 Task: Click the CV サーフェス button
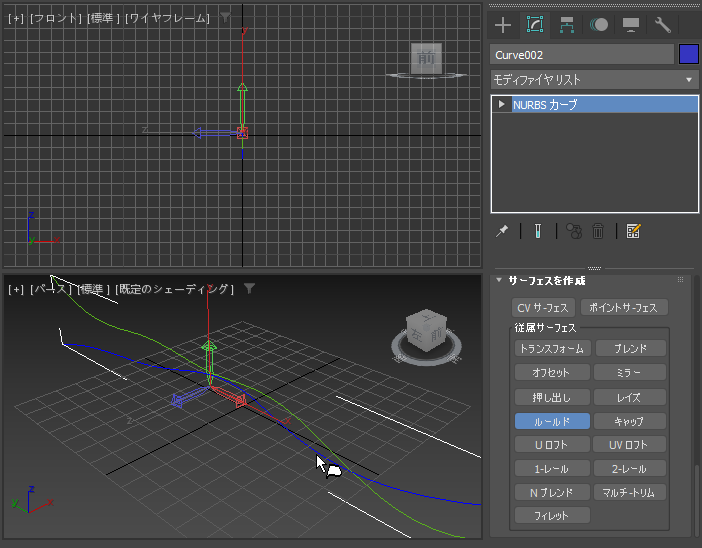click(x=543, y=308)
